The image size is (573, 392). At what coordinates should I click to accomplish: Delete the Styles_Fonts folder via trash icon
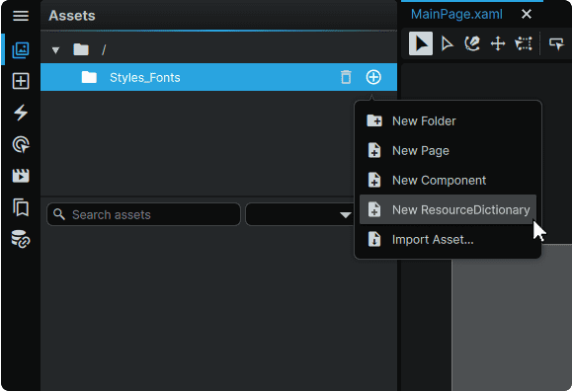(346, 77)
